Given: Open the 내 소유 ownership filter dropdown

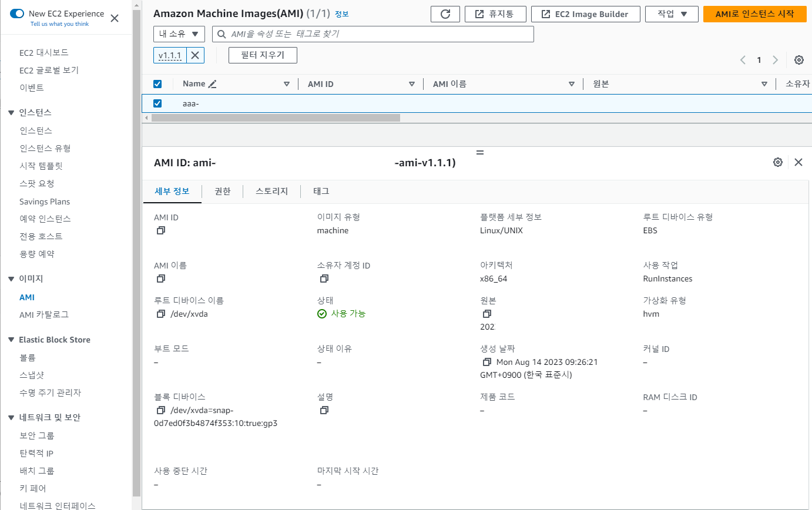Looking at the screenshot, I should pos(179,34).
